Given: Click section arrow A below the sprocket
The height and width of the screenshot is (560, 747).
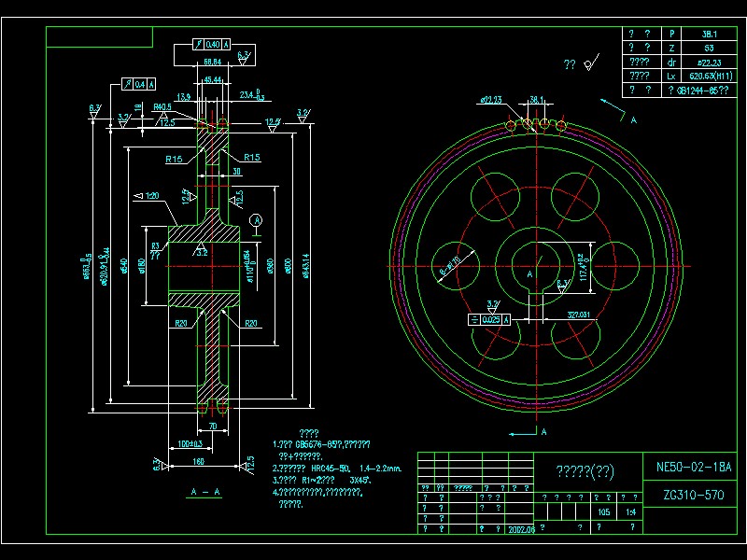Looking at the screenshot, I should 528,432.
